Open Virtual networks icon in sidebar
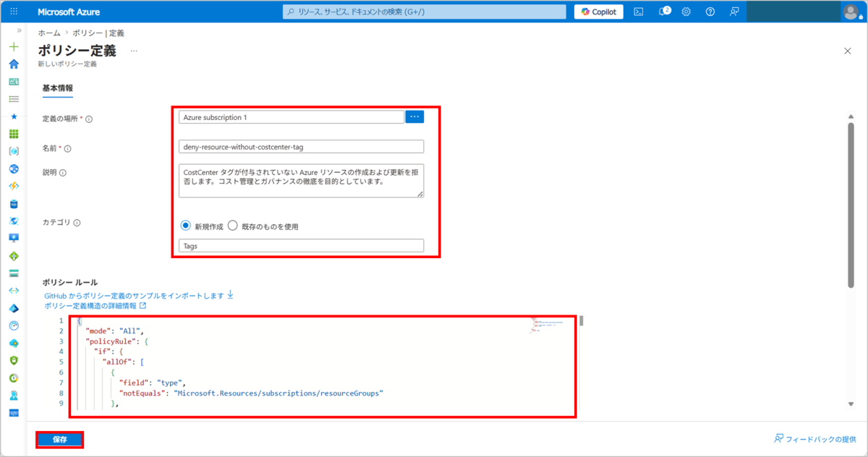The image size is (868, 457). [x=14, y=291]
